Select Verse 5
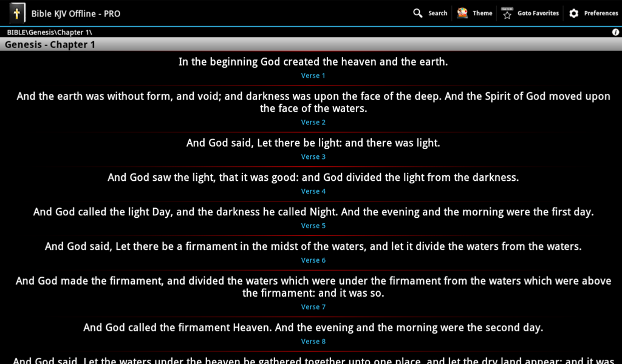Viewport: 622px width, 364px height. click(x=313, y=225)
